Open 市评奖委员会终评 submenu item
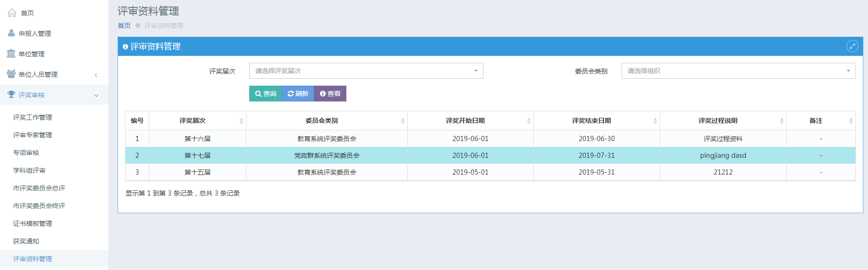Screen dimensions: 868x270 [39, 206]
